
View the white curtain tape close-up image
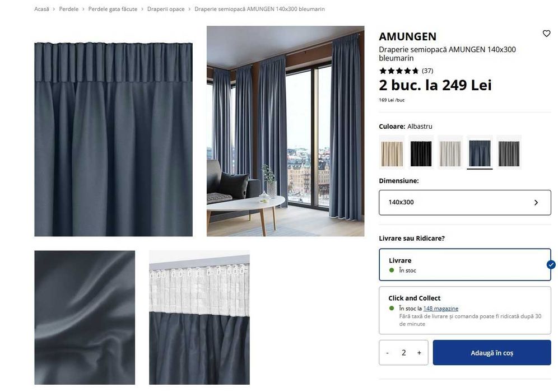[x=199, y=318]
